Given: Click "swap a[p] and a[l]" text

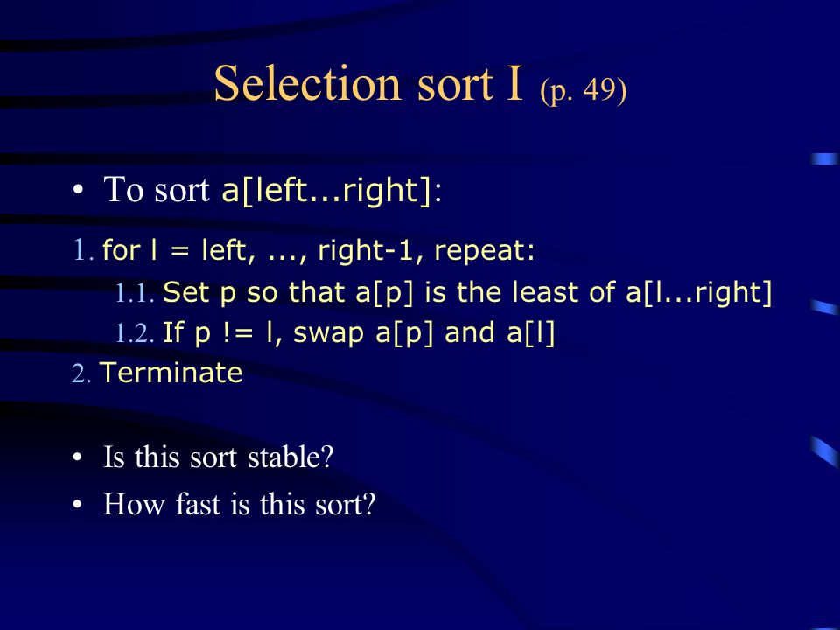Looking at the screenshot, I should pos(424,333).
